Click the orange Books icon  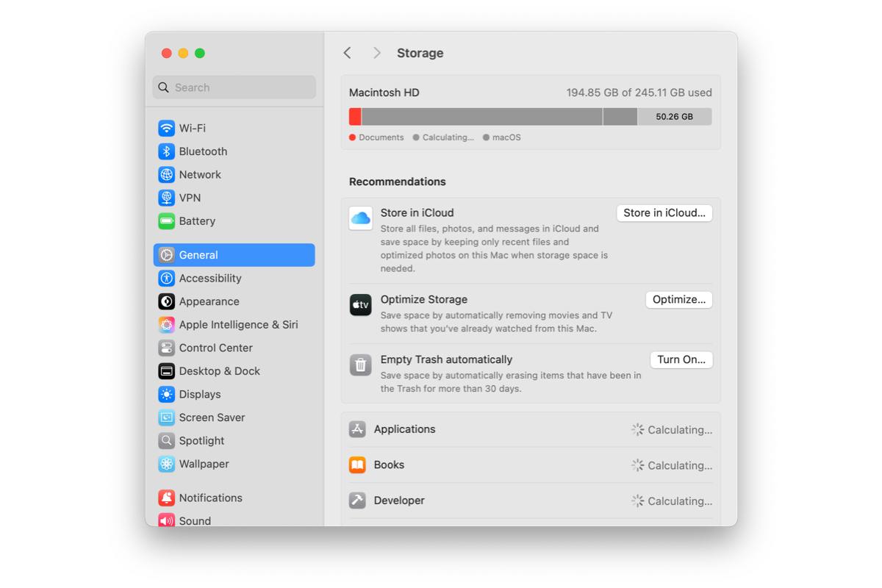pyautogui.click(x=358, y=465)
